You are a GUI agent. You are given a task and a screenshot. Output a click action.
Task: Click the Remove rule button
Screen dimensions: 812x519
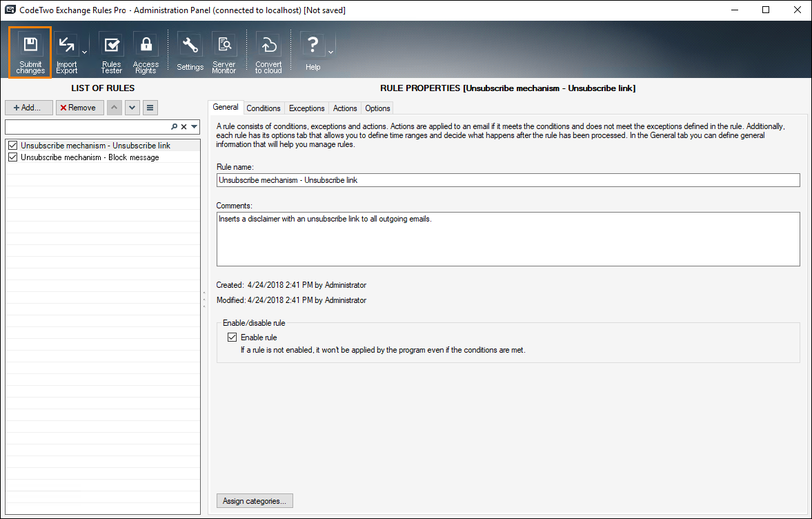pyautogui.click(x=80, y=108)
